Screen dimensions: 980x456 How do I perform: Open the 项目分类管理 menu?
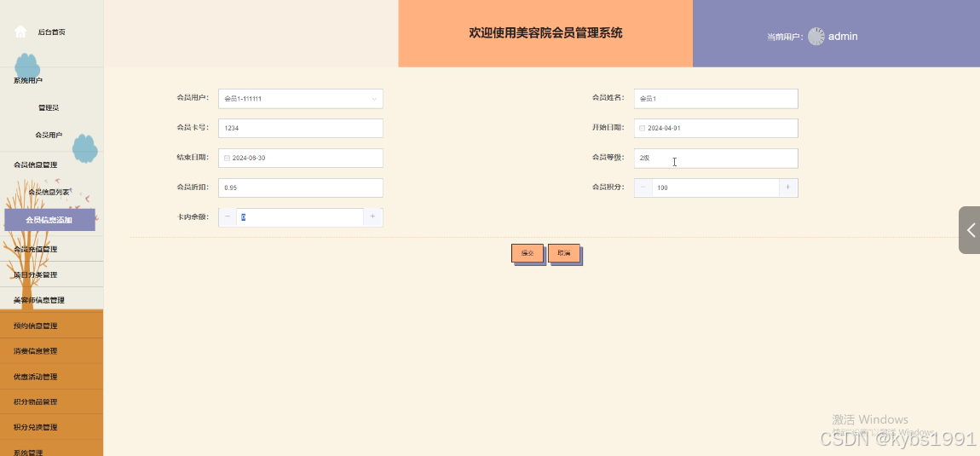point(36,274)
